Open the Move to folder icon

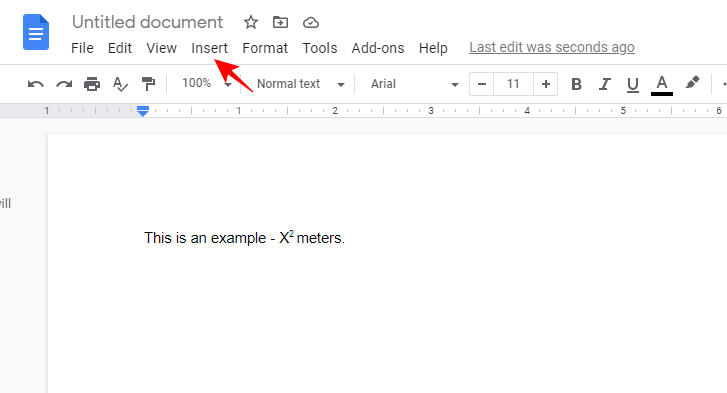pyautogui.click(x=280, y=22)
